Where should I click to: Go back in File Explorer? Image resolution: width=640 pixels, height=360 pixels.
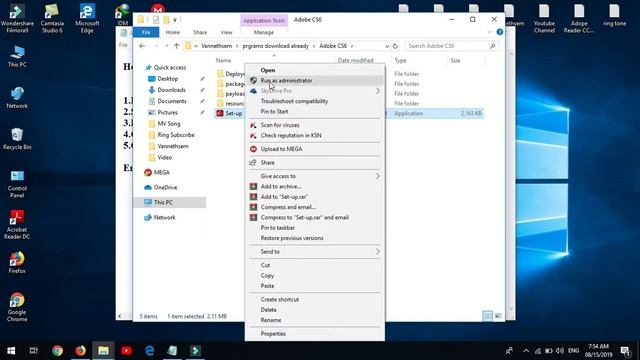click(142, 46)
